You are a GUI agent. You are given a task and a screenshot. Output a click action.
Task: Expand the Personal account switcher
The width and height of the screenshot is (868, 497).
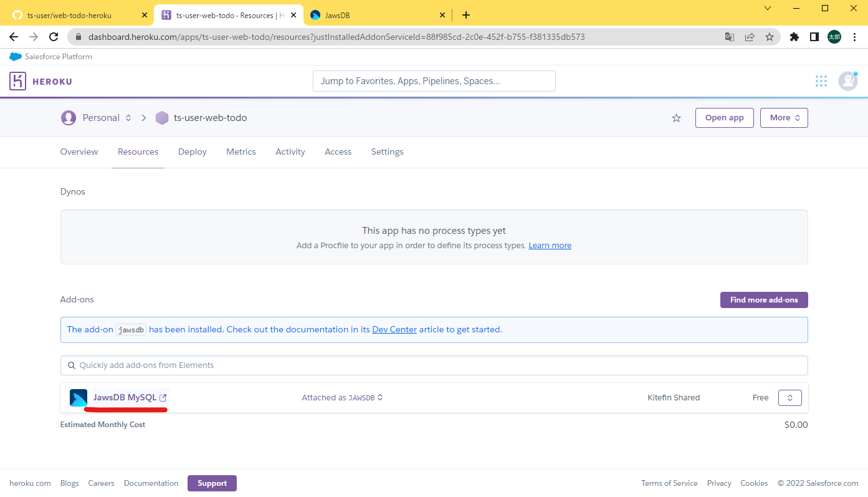click(128, 118)
